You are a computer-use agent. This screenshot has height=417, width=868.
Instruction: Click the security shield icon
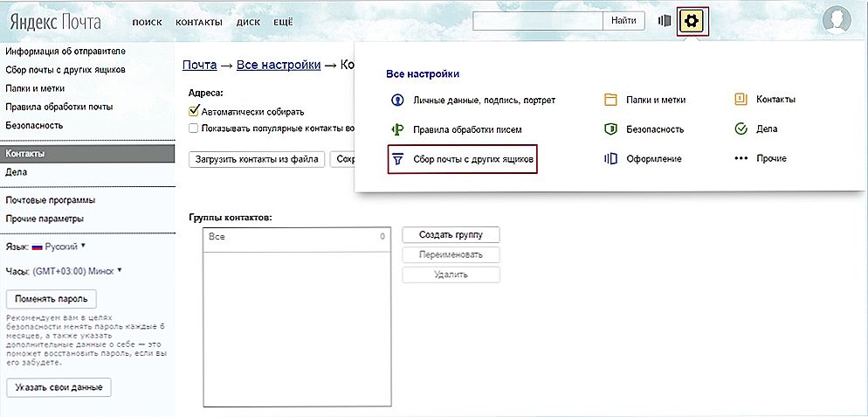[x=610, y=129]
